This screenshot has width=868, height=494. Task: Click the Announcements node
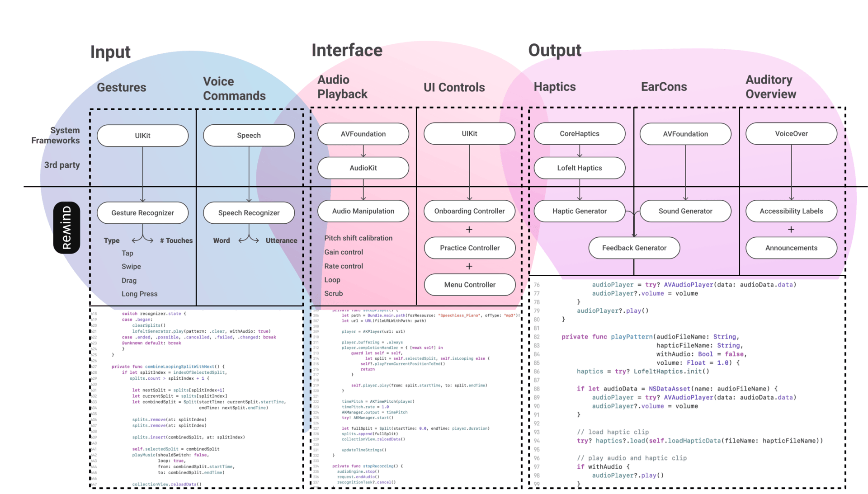click(x=791, y=248)
